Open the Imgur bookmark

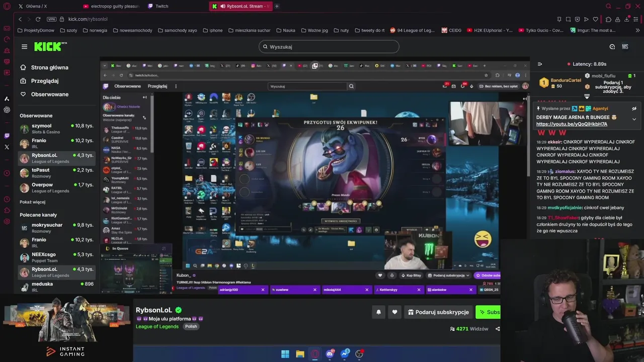tap(593, 30)
